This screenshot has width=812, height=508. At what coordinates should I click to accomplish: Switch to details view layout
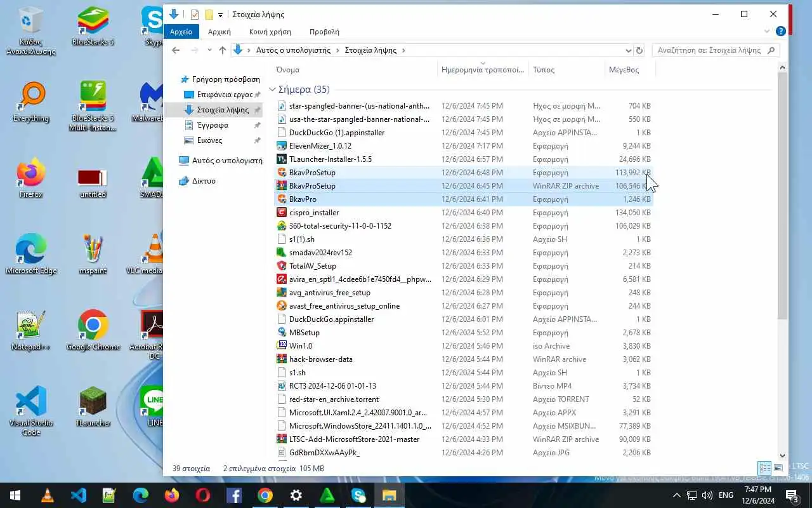[x=765, y=468]
